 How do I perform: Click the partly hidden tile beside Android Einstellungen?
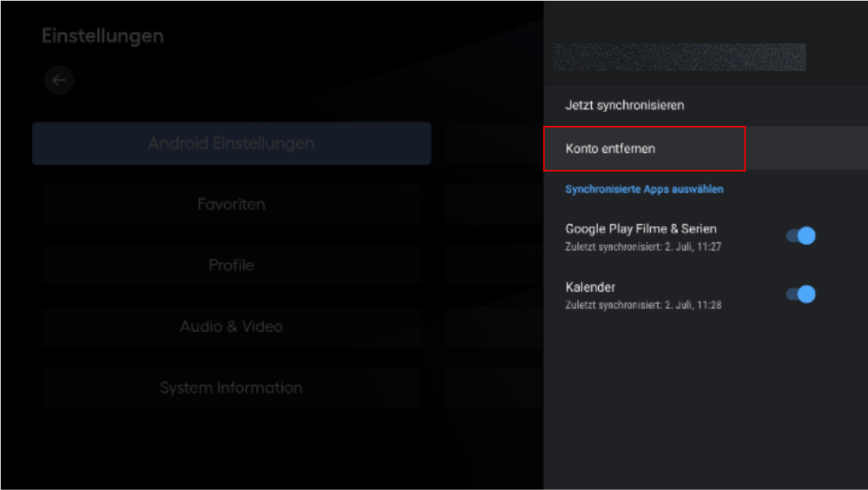coord(495,143)
